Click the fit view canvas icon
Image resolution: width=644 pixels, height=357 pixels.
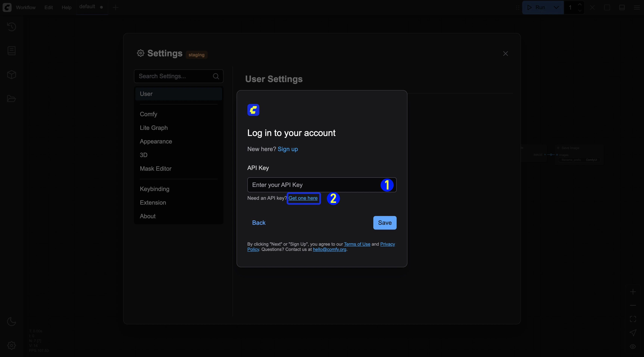pos(633,319)
